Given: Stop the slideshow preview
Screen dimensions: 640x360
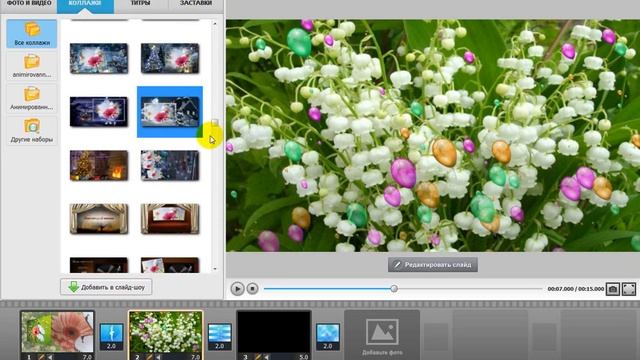Looking at the screenshot, I should (252, 289).
